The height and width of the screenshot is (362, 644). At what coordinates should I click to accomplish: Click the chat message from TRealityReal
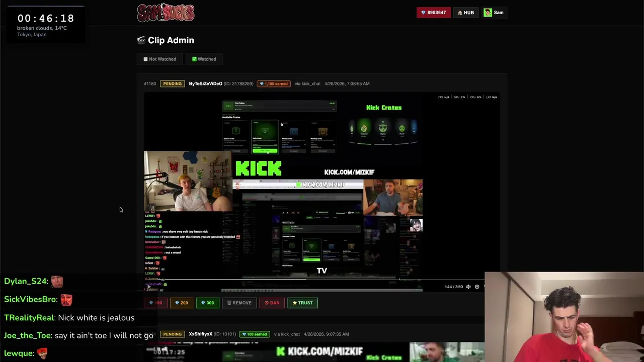coord(69,318)
